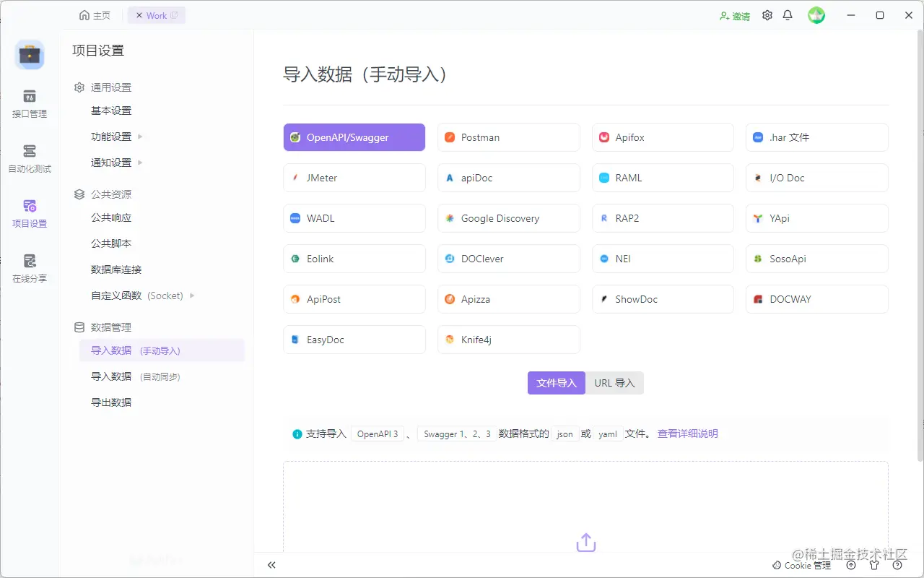
Task: Choose DOClever as the import format
Action: point(509,259)
